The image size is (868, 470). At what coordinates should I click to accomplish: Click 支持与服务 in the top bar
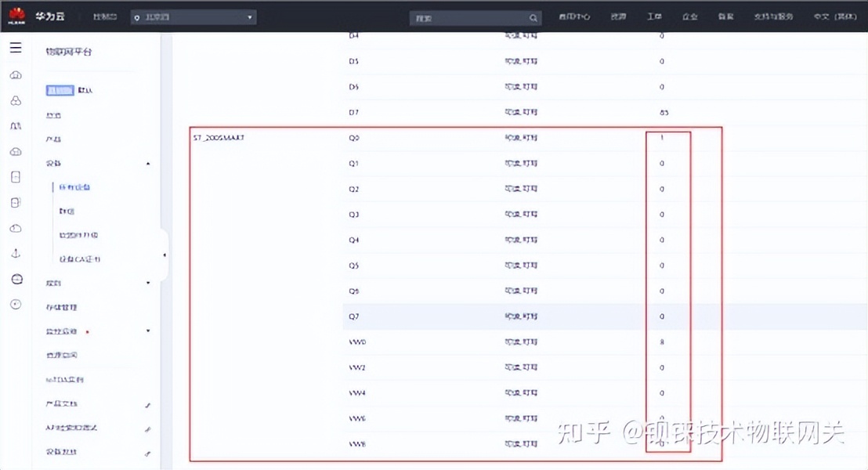[773, 17]
